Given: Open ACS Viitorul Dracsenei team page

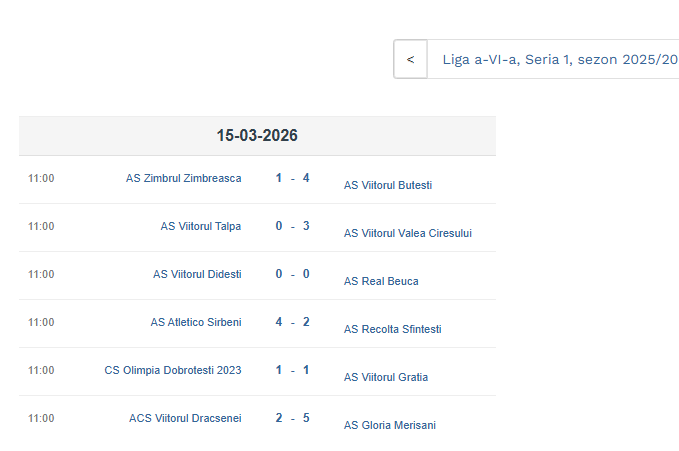Looking at the screenshot, I should pos(185,418).
